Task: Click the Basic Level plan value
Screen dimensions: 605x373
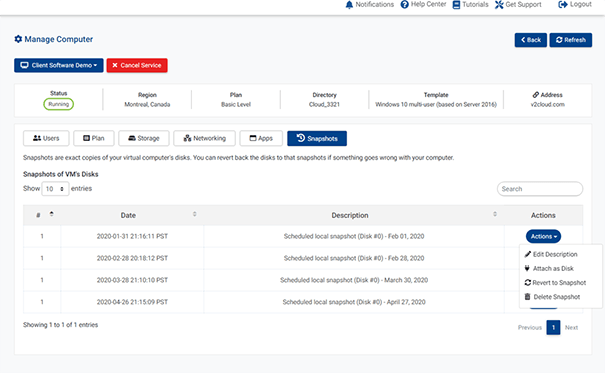Action: (236, 105)
